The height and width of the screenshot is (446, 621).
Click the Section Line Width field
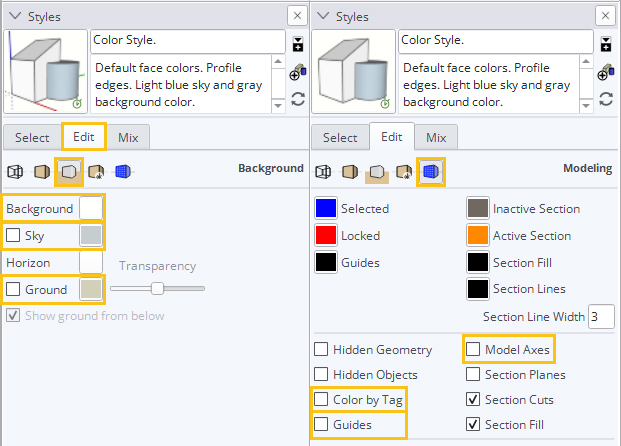coord(600,317)
